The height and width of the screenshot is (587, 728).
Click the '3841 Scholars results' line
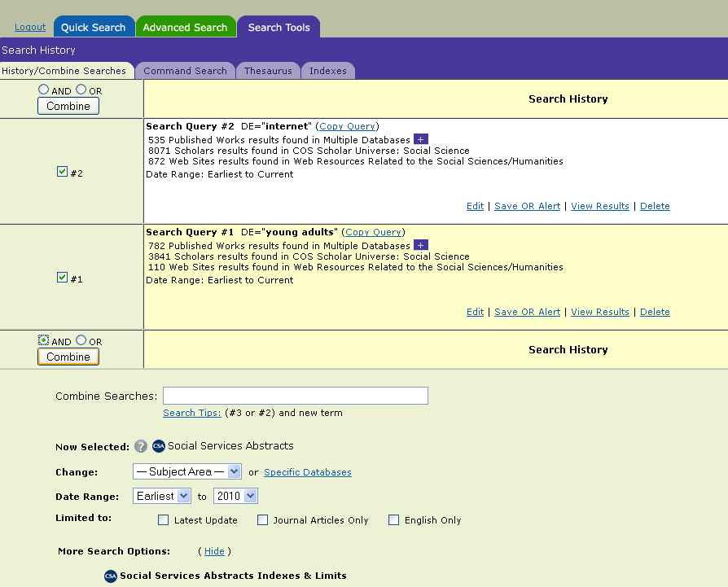click(x=309, y=256)
